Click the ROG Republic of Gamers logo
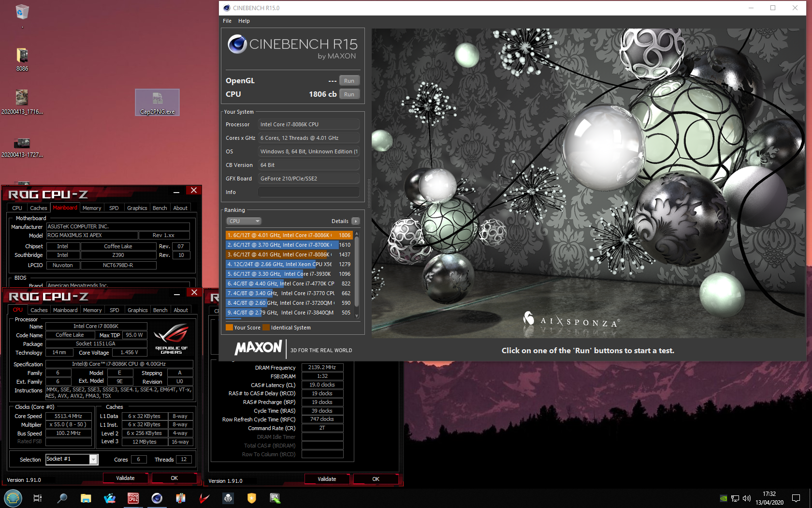Image resolution: width=812 pixels, height=508 pixels. point(171,339)
